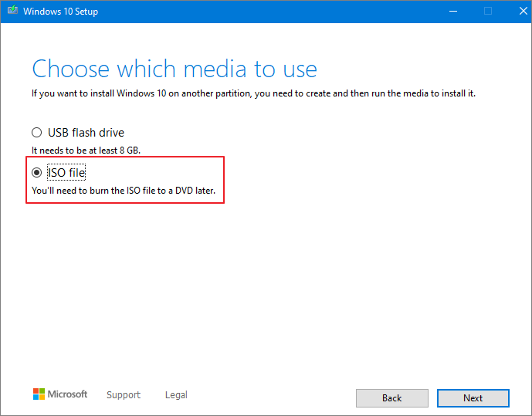Click the Windows 10 Setup title bar icon
The image size is (532, 416).
click(11, 12)
